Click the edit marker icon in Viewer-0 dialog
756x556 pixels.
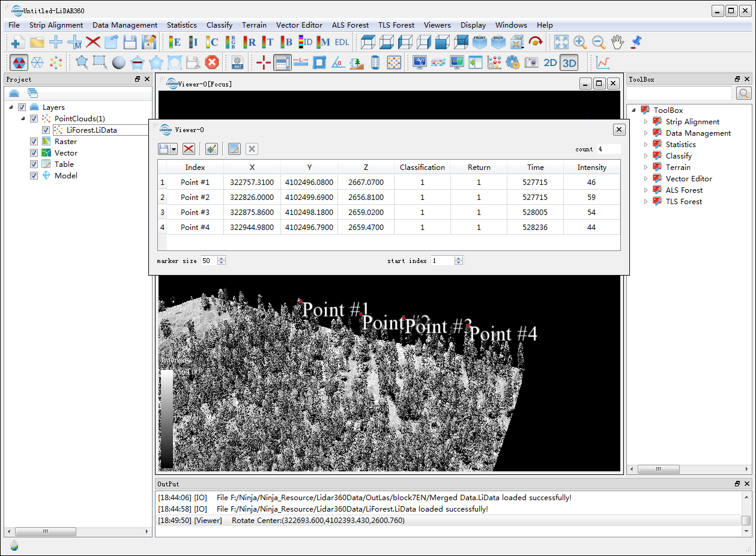coord(211,149)
